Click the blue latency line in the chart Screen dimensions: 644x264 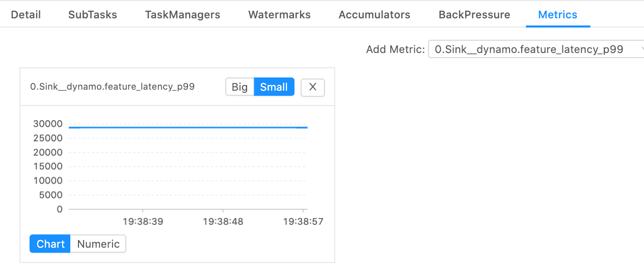(x=189, y=127)
